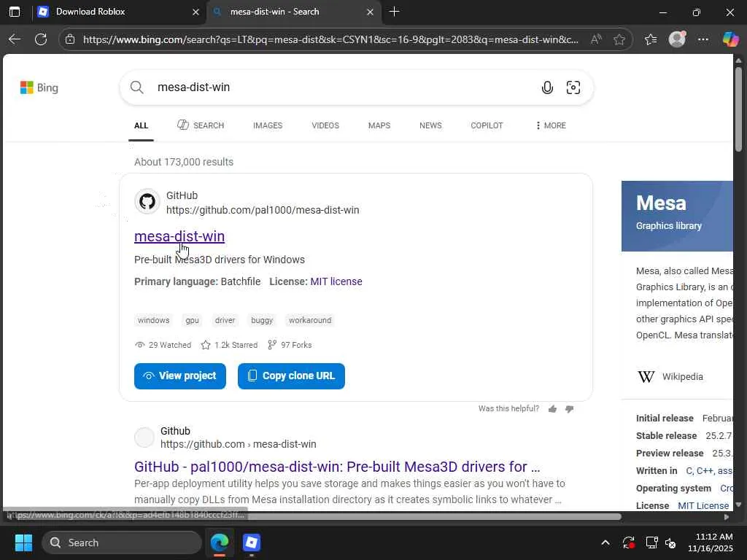747x560 pixels.
Task: Open a new browser tab
Action: point(394,12)
